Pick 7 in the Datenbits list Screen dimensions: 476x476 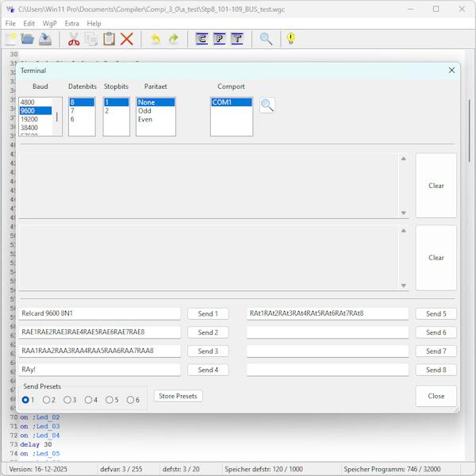[x=73, y=111]
